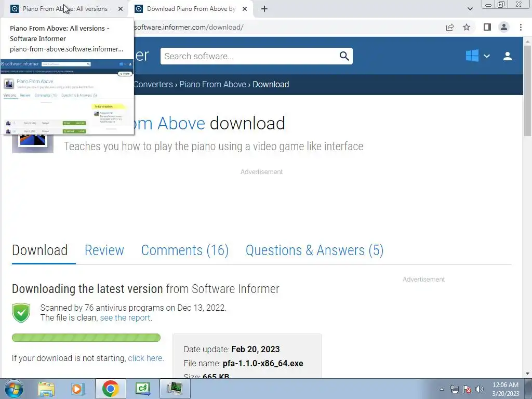Open the site user account icon
The height and width of the screenshot is (399, 532).
(508, 56)
